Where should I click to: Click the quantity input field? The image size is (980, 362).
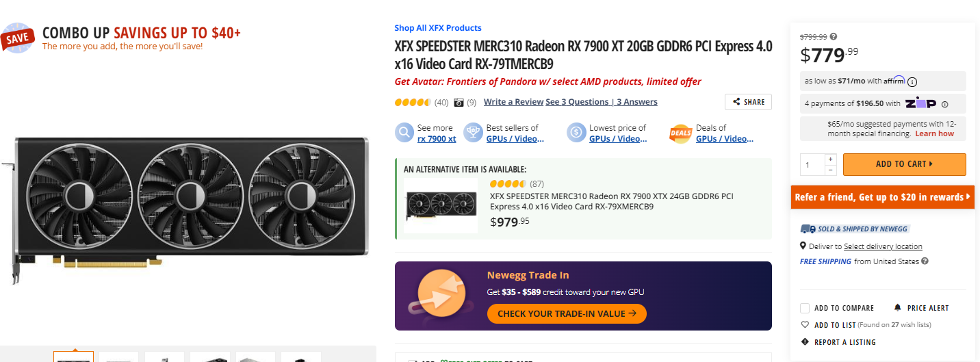click(x=812, y=164)
